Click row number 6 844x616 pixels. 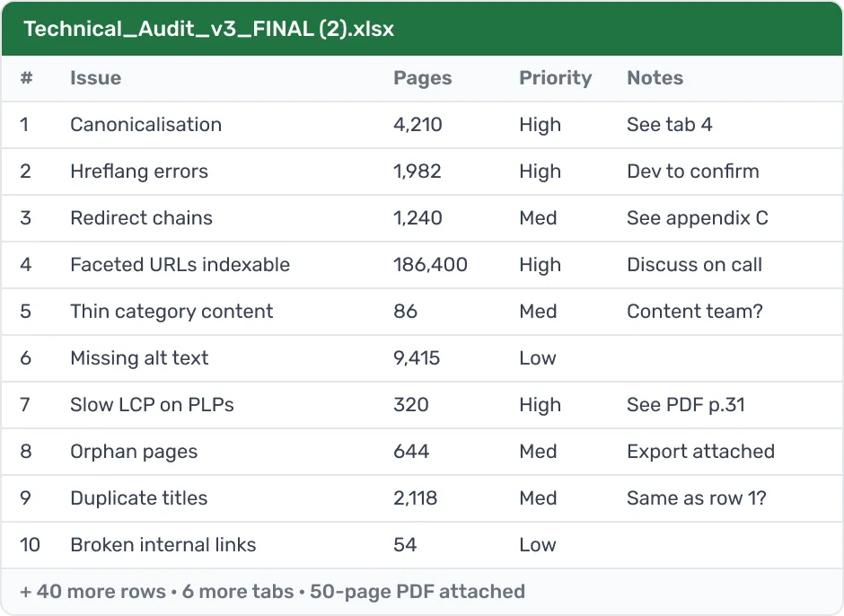pos(25,358)
